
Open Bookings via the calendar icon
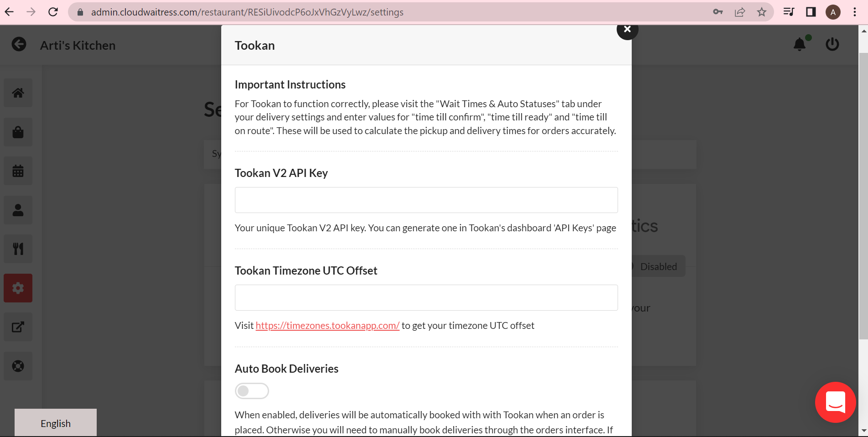click(x=18, y=171)
